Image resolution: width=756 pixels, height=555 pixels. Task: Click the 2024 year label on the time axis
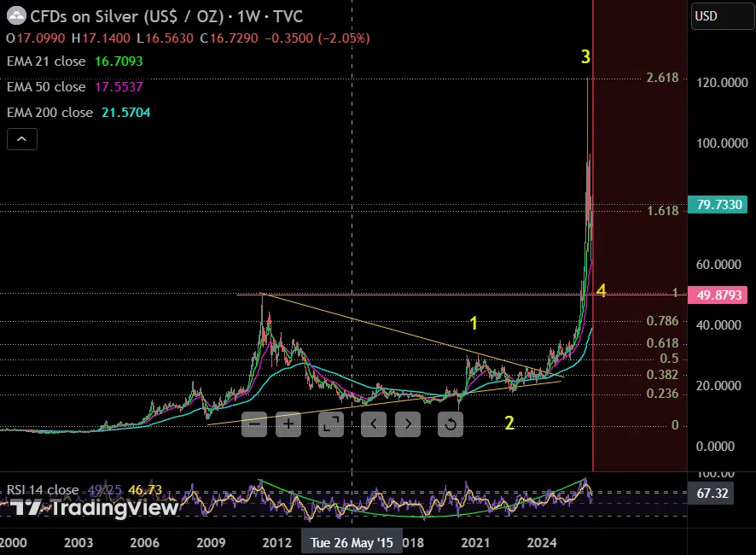(x=543, y=542)
